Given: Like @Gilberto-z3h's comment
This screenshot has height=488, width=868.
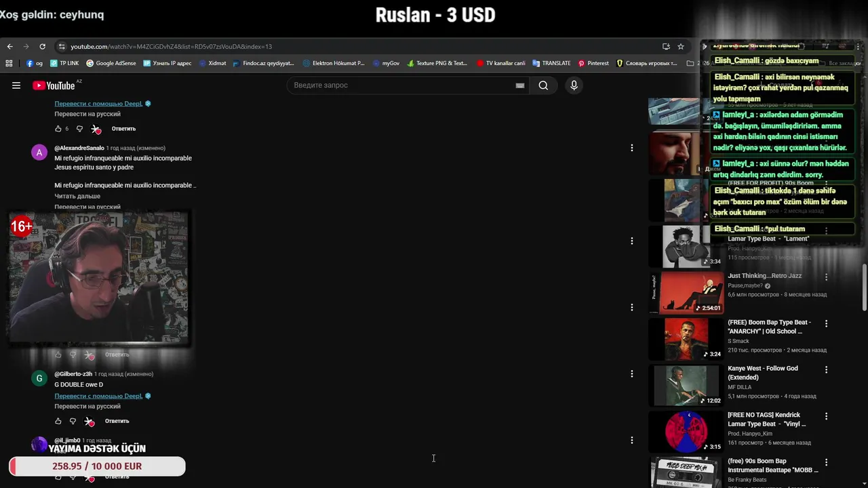Looking at the screenshot, I should tap(58, 421).
